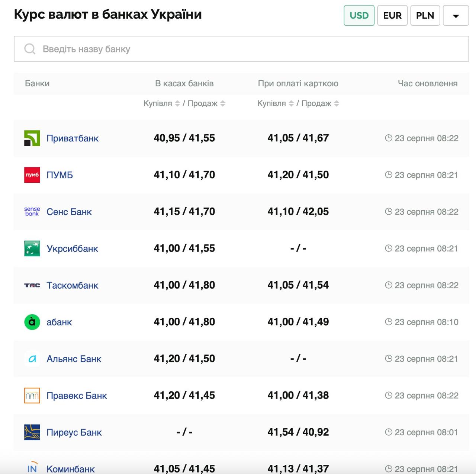Open the Альянс Банк link

click(x=74, y=359)
